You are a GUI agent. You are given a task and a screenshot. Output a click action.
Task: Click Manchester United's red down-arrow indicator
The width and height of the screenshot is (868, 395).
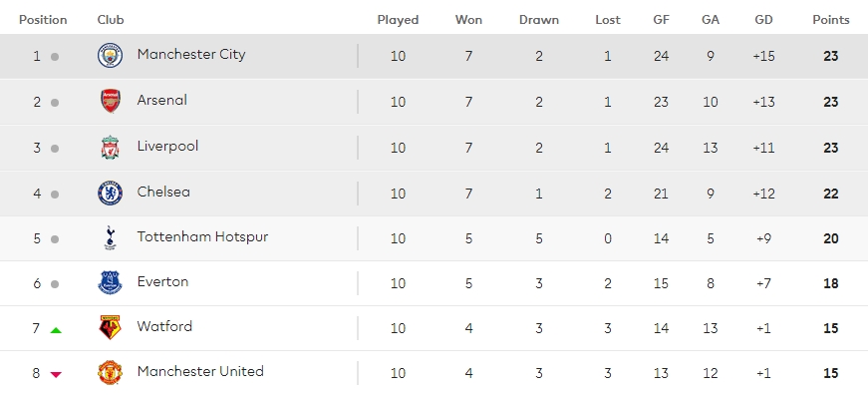click(56, 375)
